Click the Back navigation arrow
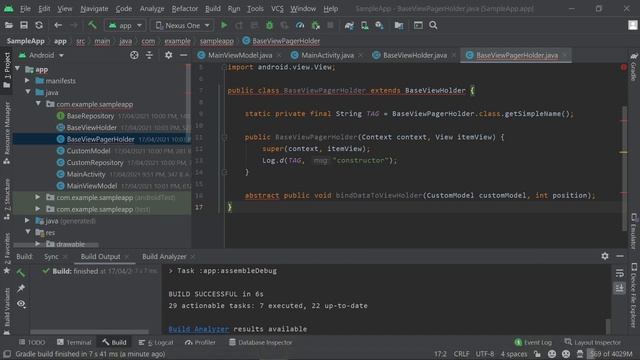Image resolution: width=640 pixels, height=360 pixels. 58,25
